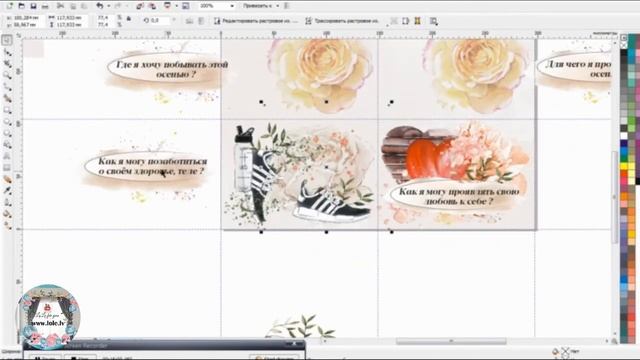This screenshot has width=640, height=360.
Task: Click the bottom-center selection handle
Action: tap(327, 232)
